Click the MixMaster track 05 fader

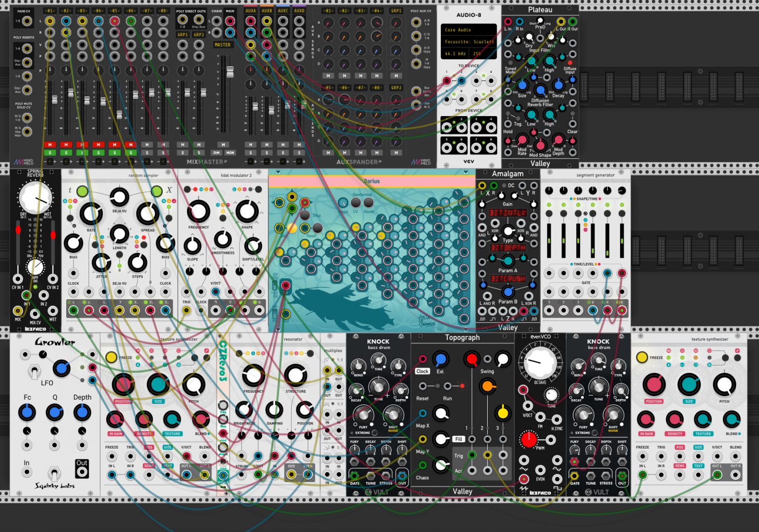[x=119, y=115]
